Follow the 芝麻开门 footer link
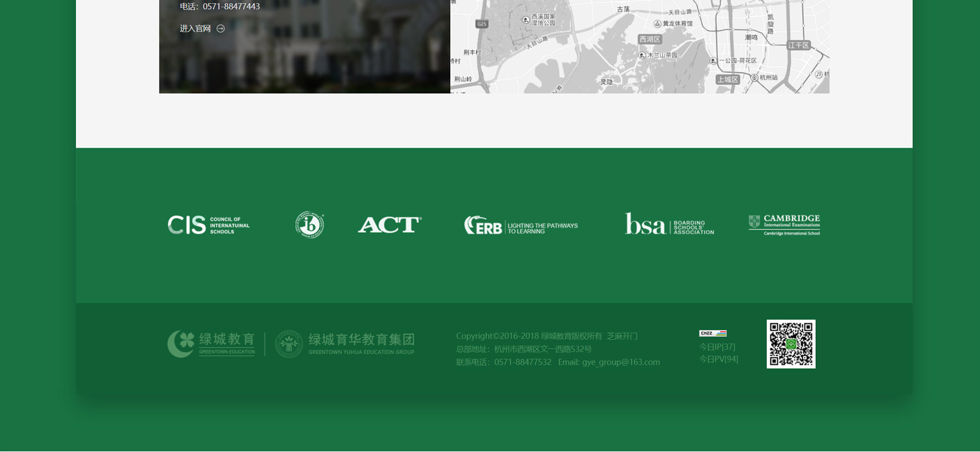 (622, 336)
